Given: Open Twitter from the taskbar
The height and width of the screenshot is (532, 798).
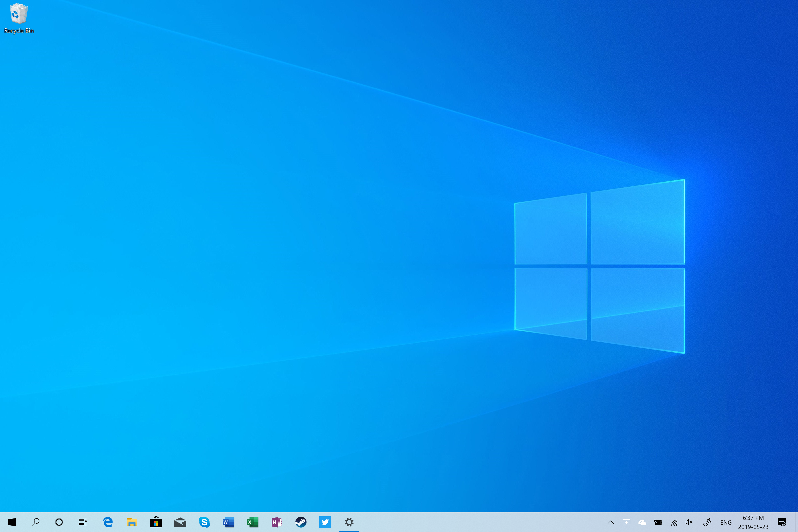Looking at the screenshot, I should [325, 522].
